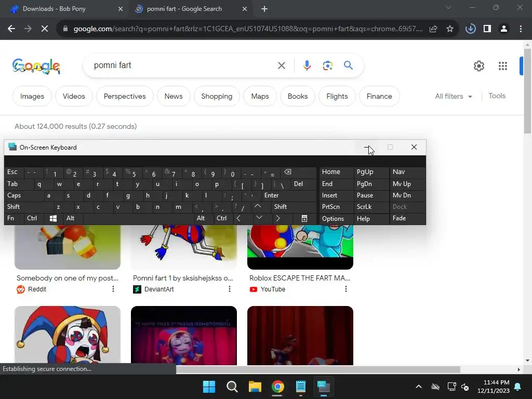This screenshot has height=399, width=532.
Task: Open the Google apps grid
Action: [502, 66]
